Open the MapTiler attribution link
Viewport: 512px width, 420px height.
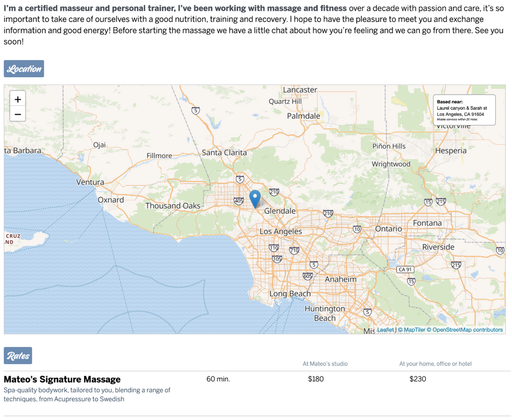(414, 330)
